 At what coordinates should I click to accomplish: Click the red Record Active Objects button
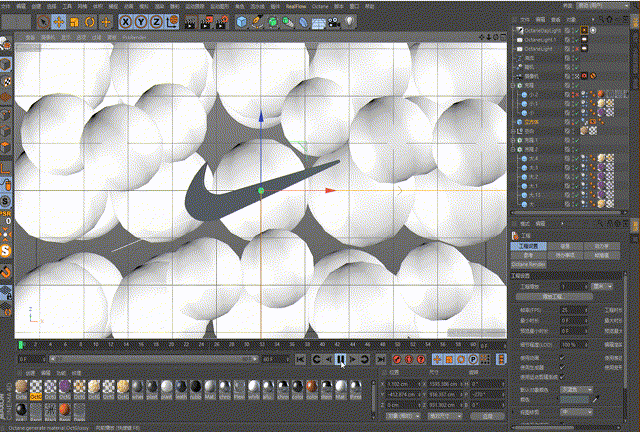click(397, 359)
